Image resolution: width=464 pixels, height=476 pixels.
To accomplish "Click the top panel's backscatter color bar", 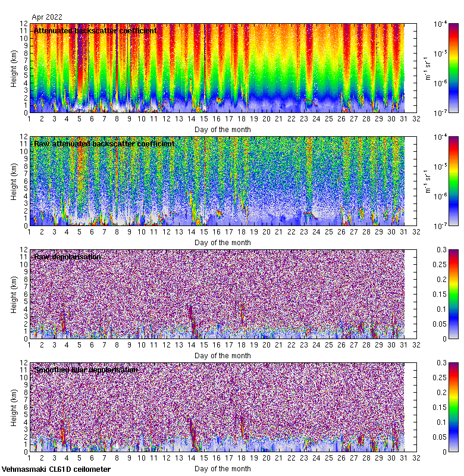I will (x=453, y=68).
